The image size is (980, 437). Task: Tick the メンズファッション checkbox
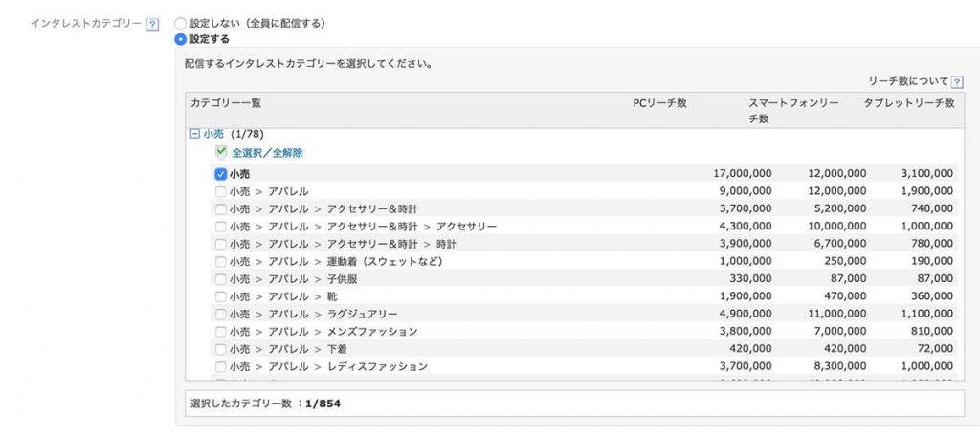click(221, 332)
